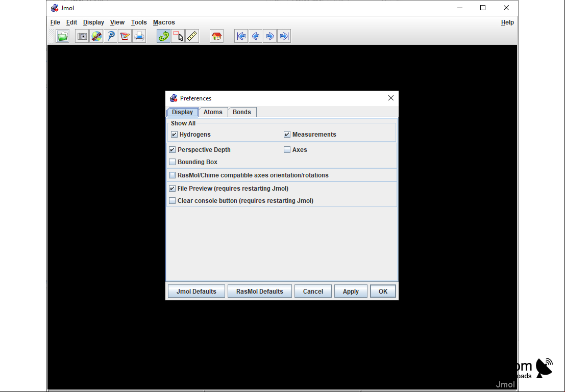The image size is (565, 392).
Task: Uncheck the Hydrogens checkbox
Action: click(x=175, y=134)
